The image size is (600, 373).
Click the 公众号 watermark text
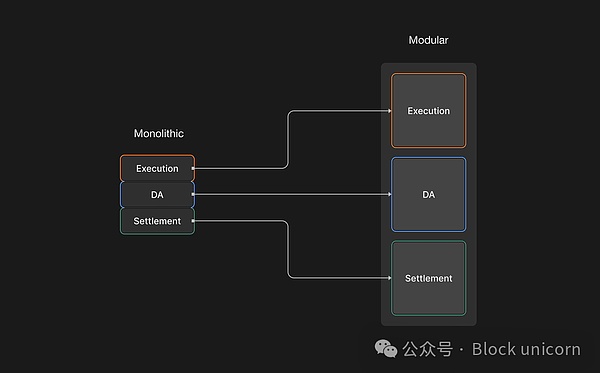[x=427, y=349]
